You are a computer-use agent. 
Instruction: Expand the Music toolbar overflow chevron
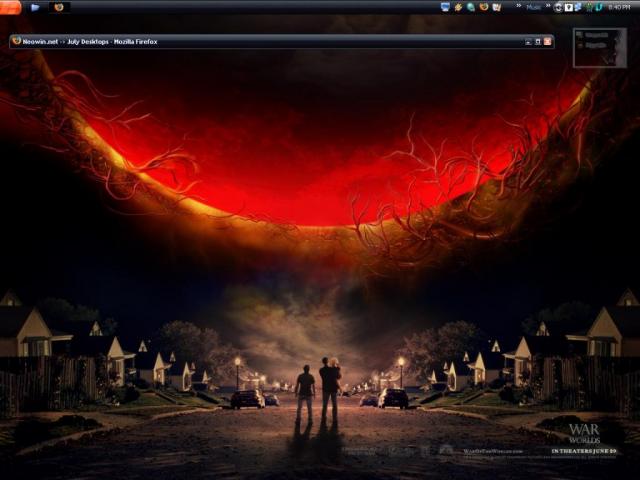(x=548, y=6)
